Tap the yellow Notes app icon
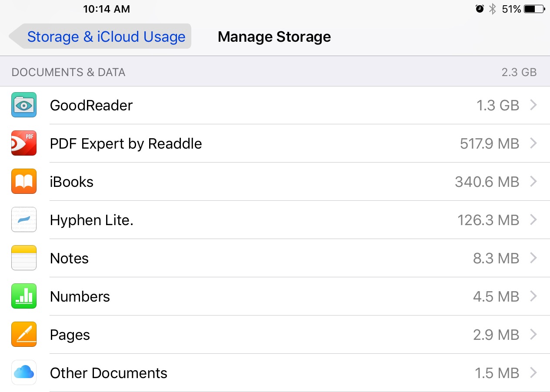Screen dimensions: 550x392 [x=24, y=258]
